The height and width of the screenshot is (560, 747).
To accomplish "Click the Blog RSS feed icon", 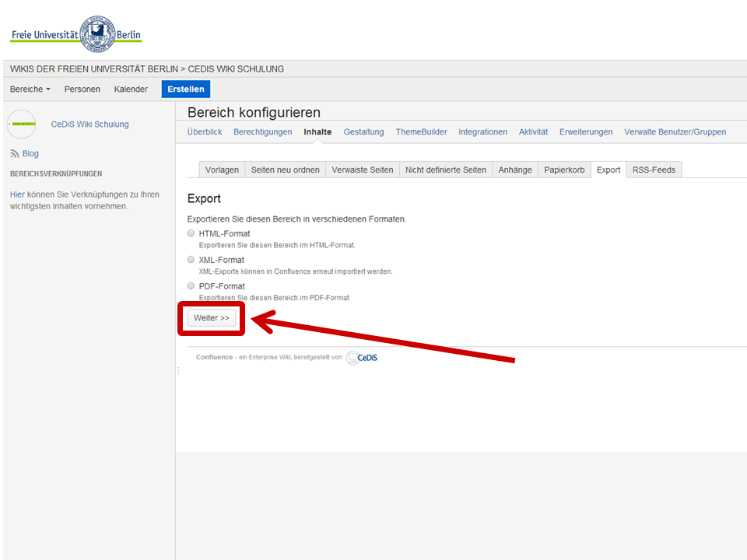I will pos(14,154).
